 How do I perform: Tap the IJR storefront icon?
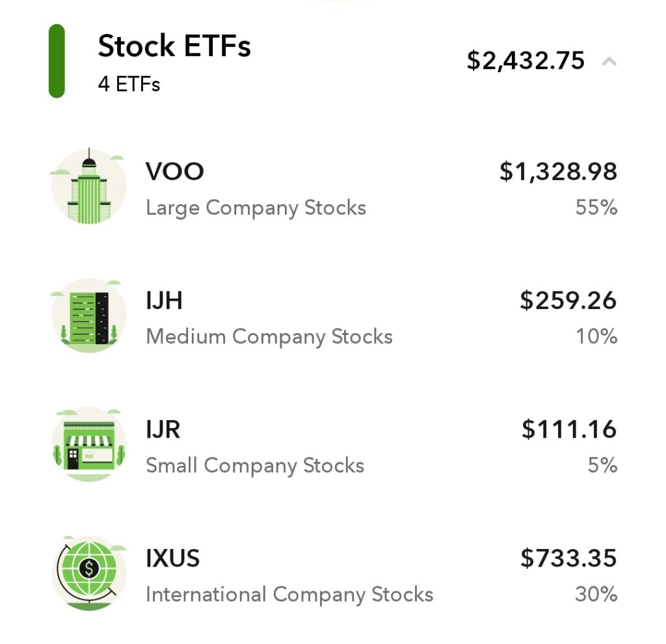click(88, 445)
